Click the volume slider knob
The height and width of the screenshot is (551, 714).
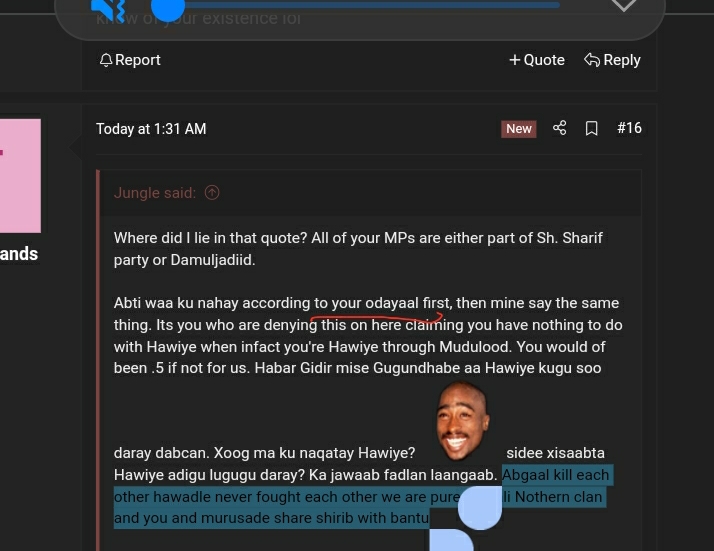point(168,6)
